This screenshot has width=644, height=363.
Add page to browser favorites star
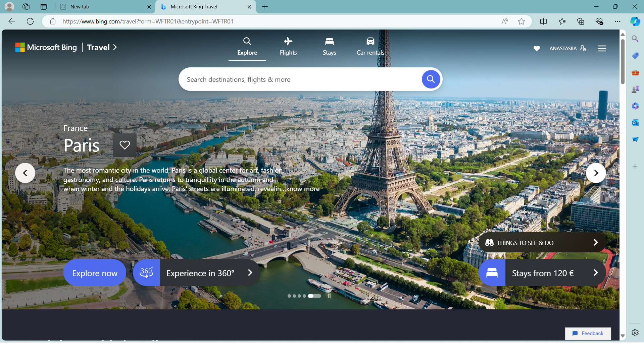coord(521,21)
